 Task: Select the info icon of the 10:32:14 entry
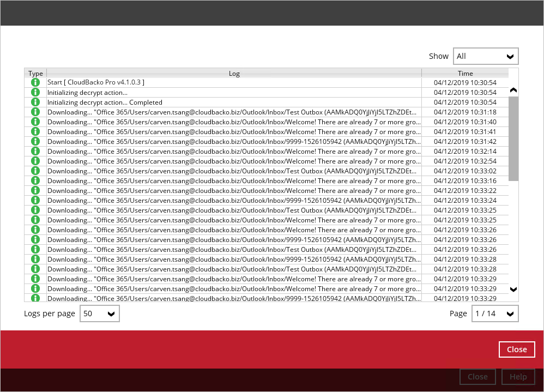pos(35,151)
